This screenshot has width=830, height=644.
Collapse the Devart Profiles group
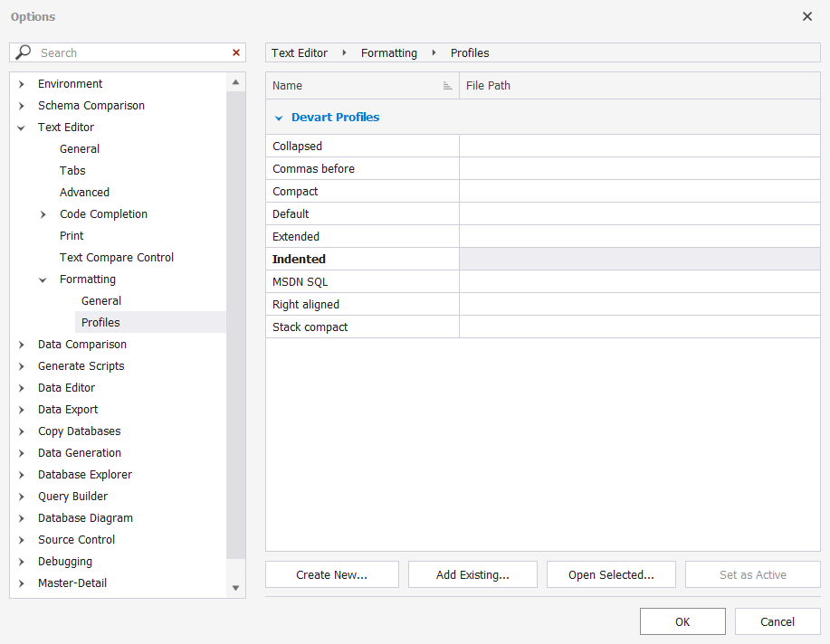279,117
